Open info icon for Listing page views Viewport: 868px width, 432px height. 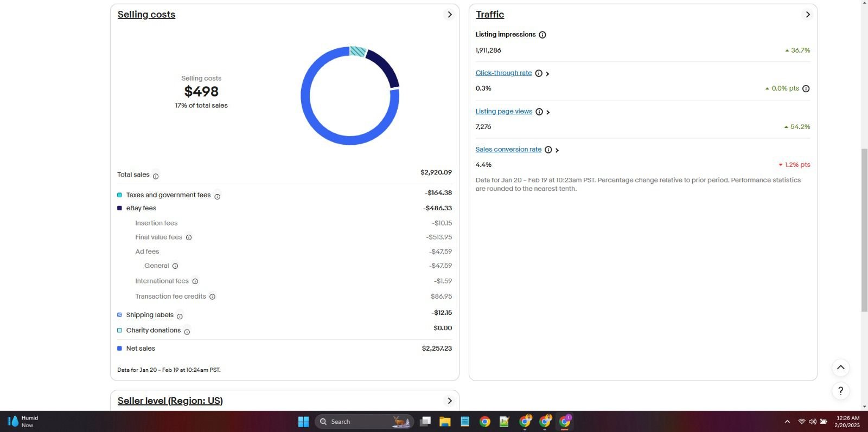click(x=539, y=112)
